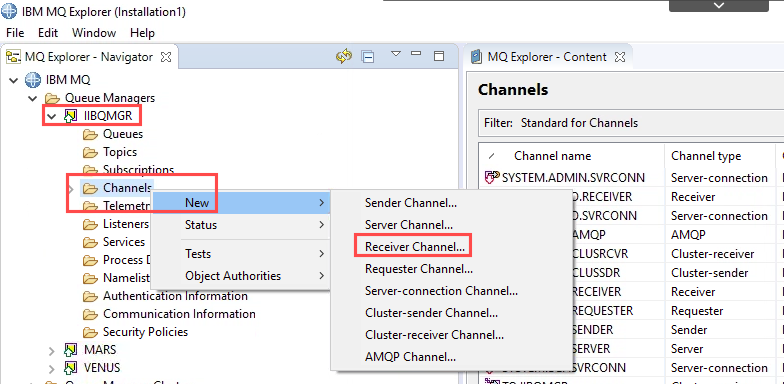784x384 pixels.
Task: Click the Listeners folder icon
Action: tap(90, 224)
